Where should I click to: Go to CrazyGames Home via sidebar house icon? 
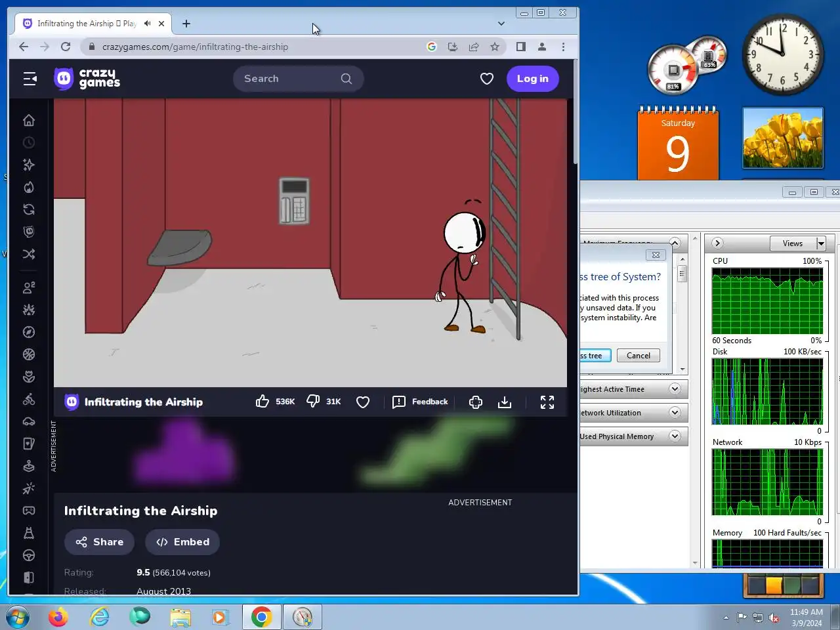[x=29, y=120]
